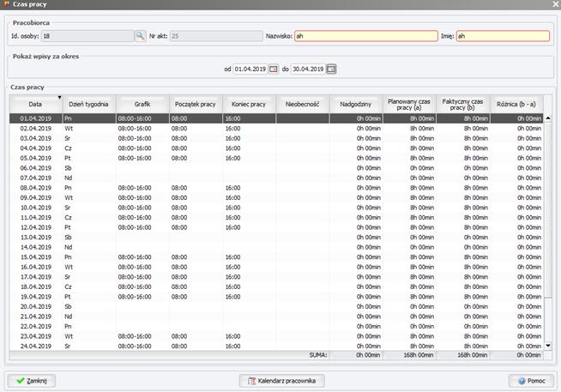The width and height of the screenshot is (561, 392).
Task: Select the row dated 20.04.2019
Action: [276, 306]
